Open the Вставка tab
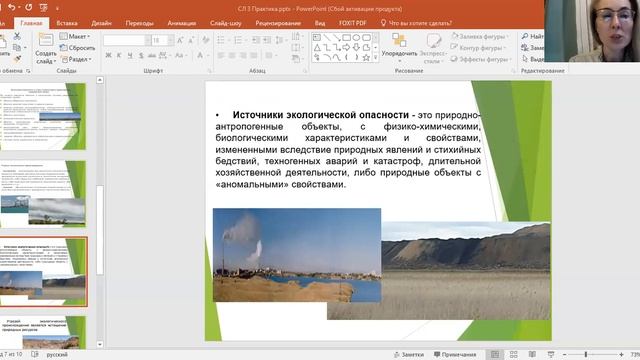This screenshot has height=360, width=640. pyautogui.click(x=67, y=23)
